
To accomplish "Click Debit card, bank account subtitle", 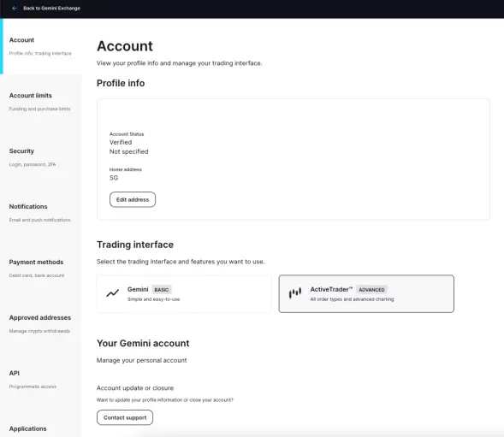I will click(x=37, y=275).
